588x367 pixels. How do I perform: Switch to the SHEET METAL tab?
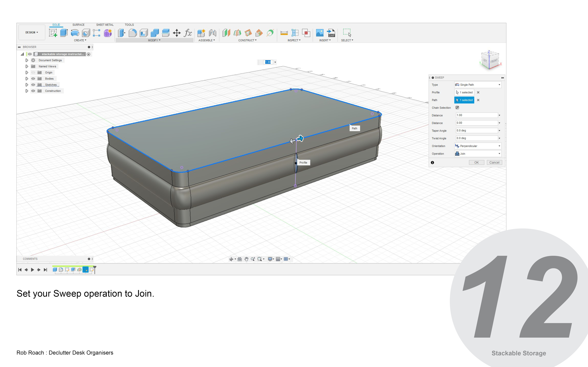click(105, 25)
